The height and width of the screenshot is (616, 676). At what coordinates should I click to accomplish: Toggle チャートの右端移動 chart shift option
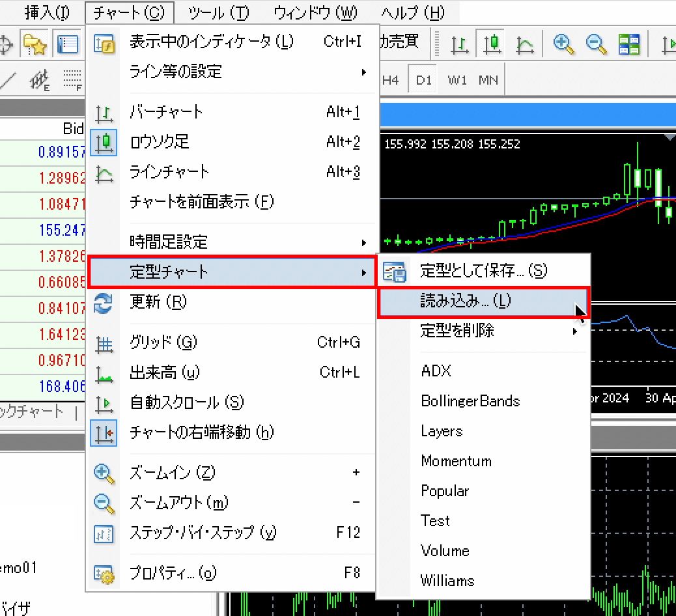pyautogui.click(x=201, y=432)
